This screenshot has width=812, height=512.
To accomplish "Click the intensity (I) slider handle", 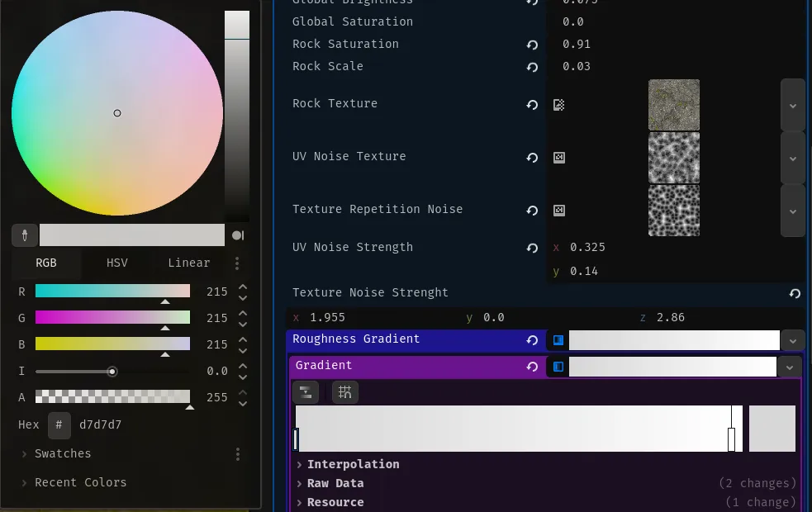I will pos(112,372).
